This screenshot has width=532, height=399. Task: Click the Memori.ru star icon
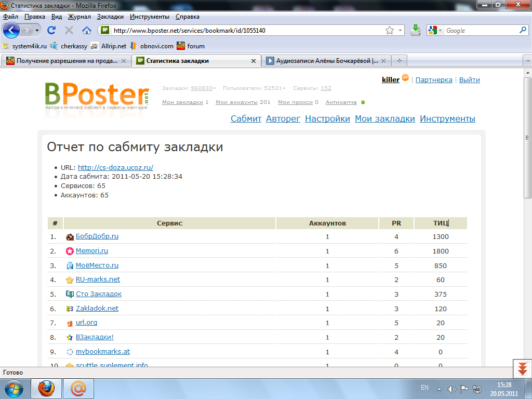pos(70,251)
